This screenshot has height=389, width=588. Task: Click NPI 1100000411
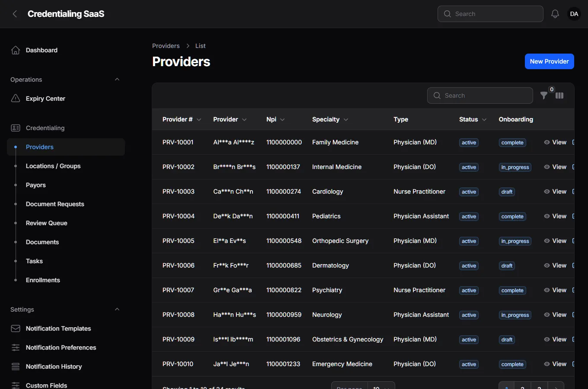click(283, 216)
